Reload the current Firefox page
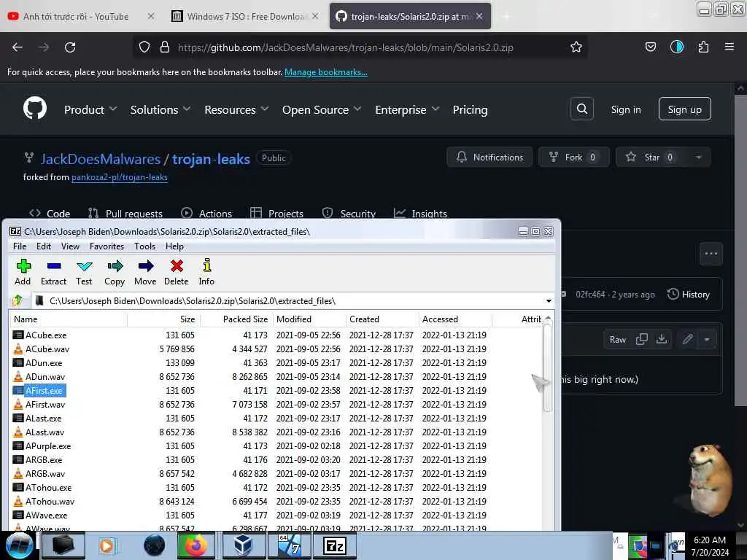Viewport: 747px width, 560px height. point(70,47)
